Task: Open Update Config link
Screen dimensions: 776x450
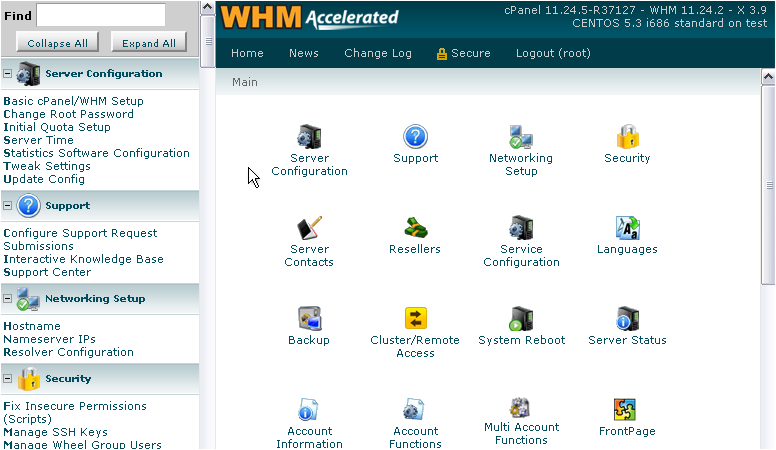Action: pyautogui.click(x=44, y=179)
